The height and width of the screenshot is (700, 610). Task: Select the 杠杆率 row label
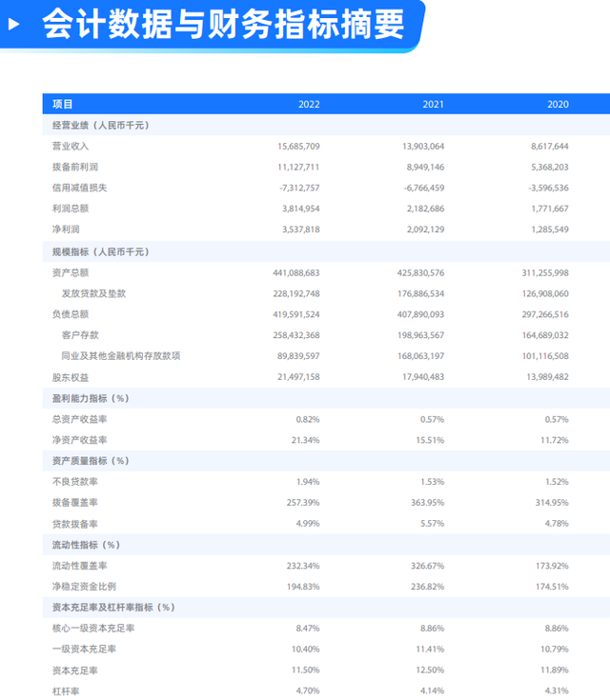click(x=66, y=691)
